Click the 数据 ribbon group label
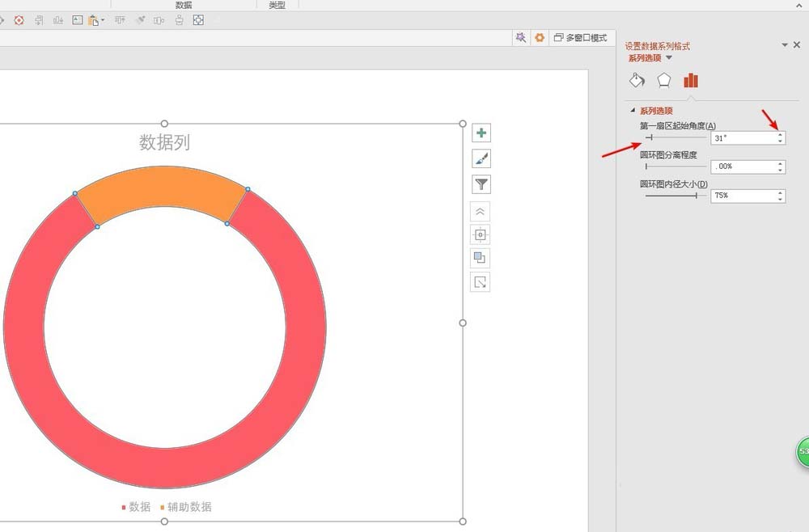Image resolution: width=809 pixels, height=532 pixels. coord(184,5)
